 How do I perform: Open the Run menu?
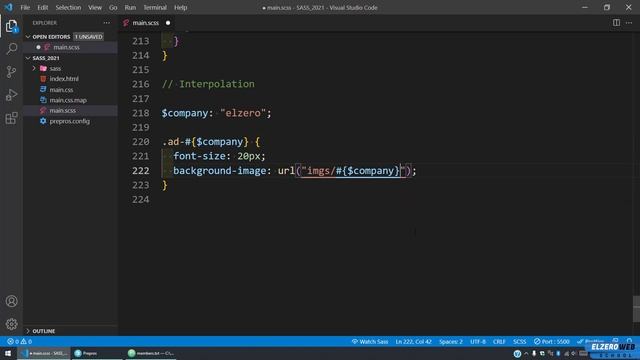tap(130, 7)
